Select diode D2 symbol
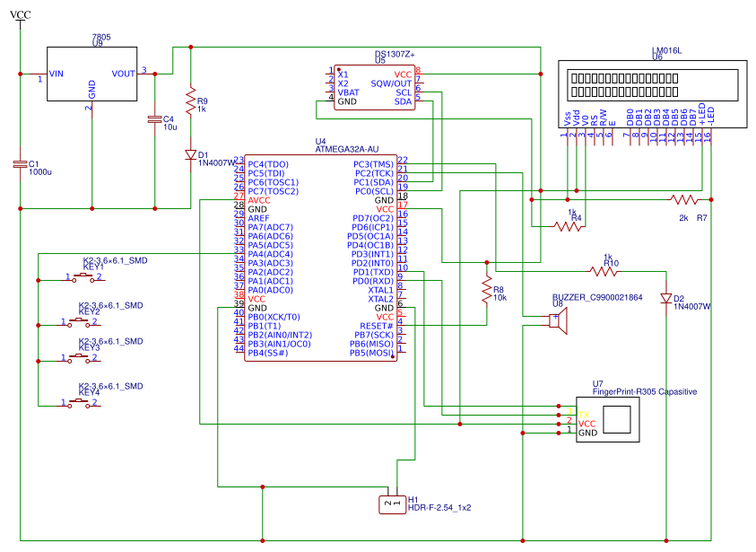756x552 pixels. point(666,299)
